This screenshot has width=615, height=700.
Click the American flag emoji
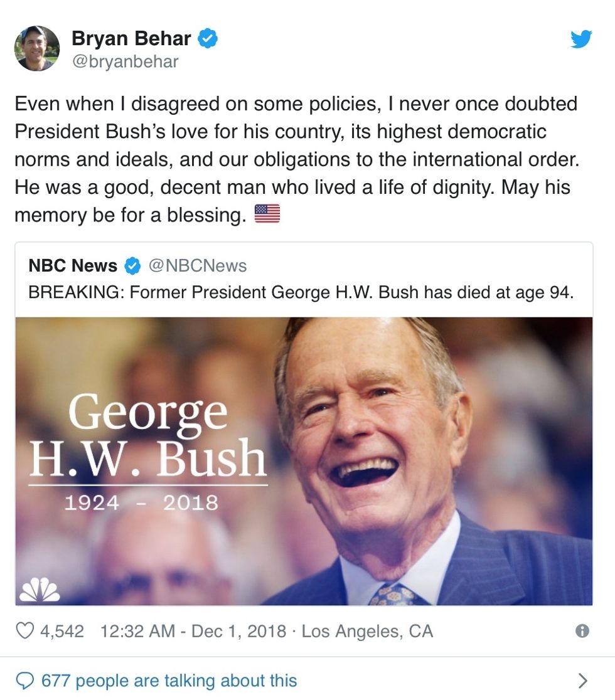click(267, 215)
